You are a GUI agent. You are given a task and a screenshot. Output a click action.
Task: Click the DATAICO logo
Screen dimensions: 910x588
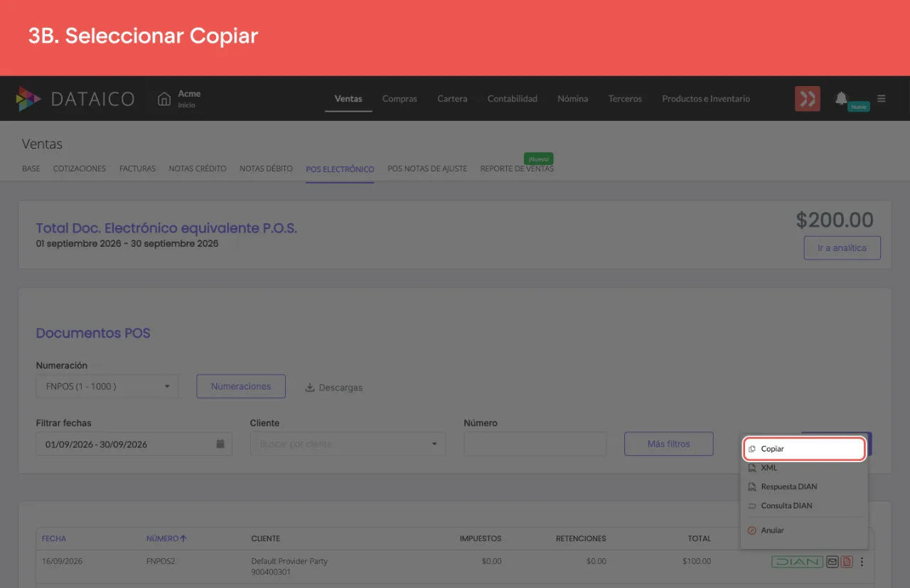pos(75,99)
